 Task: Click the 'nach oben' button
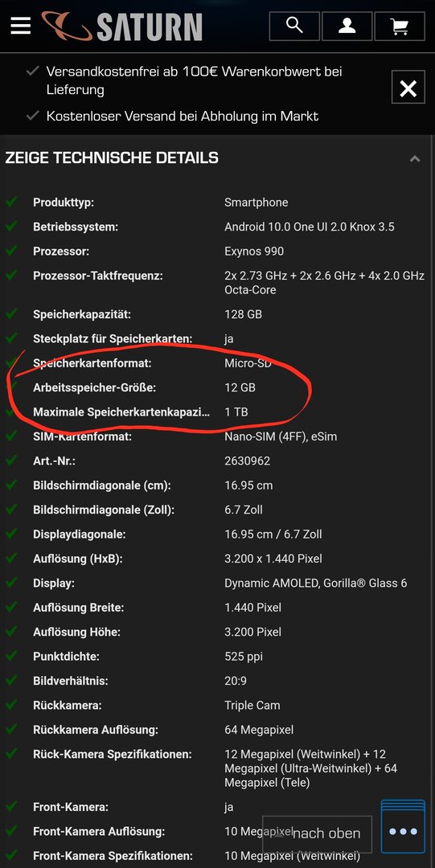tap(317, 833)
